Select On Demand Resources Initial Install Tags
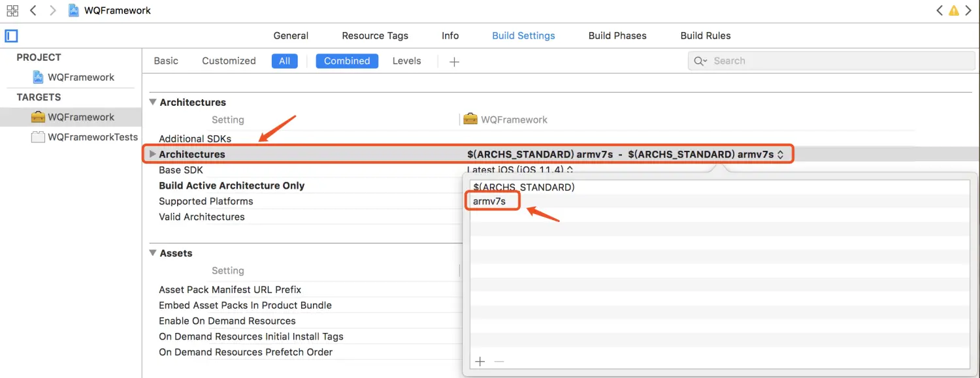This screenshot has width=980, height=378. point(251,336)
